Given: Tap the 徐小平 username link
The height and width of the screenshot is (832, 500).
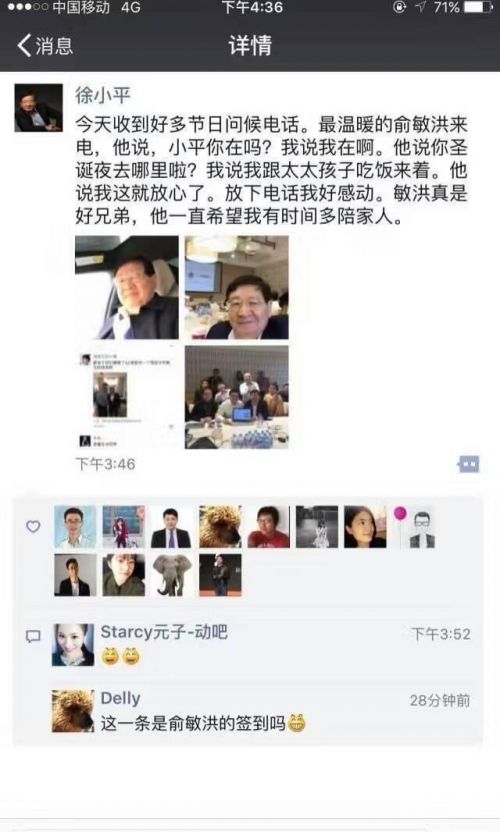Looking at the screenshot, I should pyautogui.click(x=103, y=95).
